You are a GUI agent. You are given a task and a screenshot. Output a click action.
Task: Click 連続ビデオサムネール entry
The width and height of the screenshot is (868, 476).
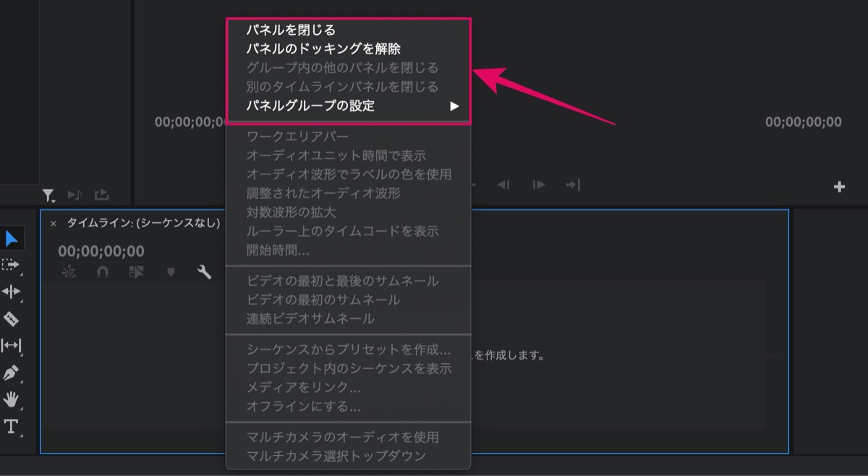349,318
